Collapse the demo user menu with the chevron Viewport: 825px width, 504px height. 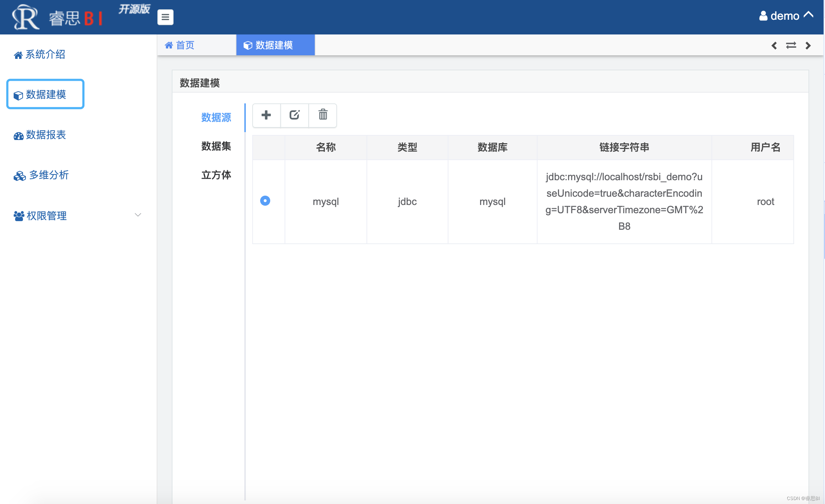(809, 15)
